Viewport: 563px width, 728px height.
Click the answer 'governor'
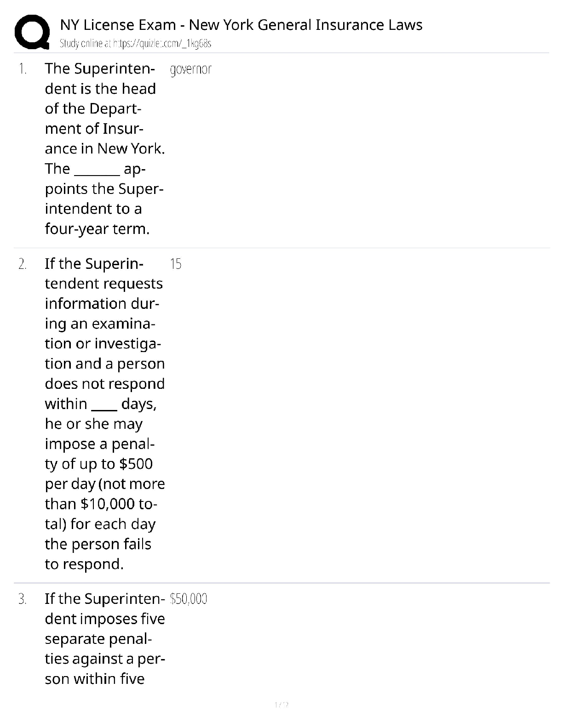(190, 69)
